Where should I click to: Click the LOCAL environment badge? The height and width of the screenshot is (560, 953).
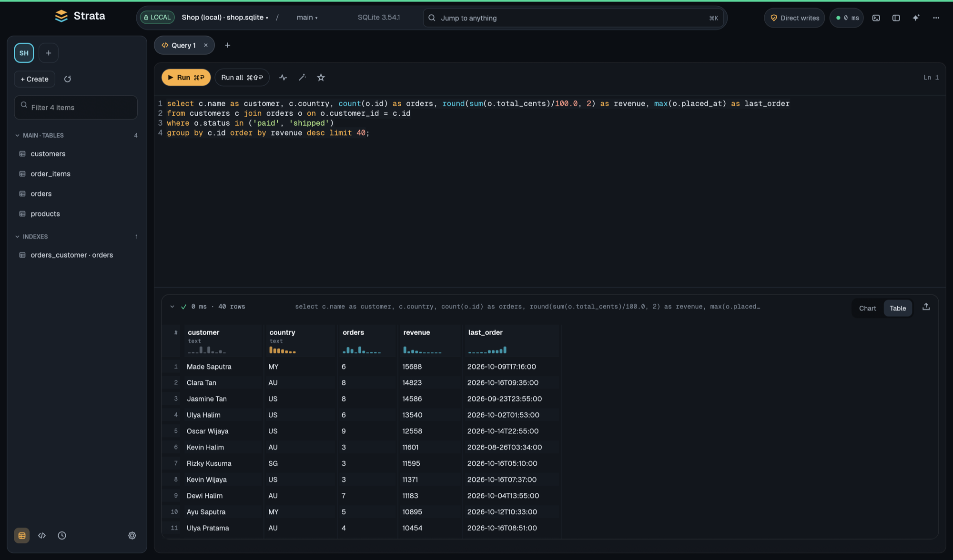[x=157, y=17]
